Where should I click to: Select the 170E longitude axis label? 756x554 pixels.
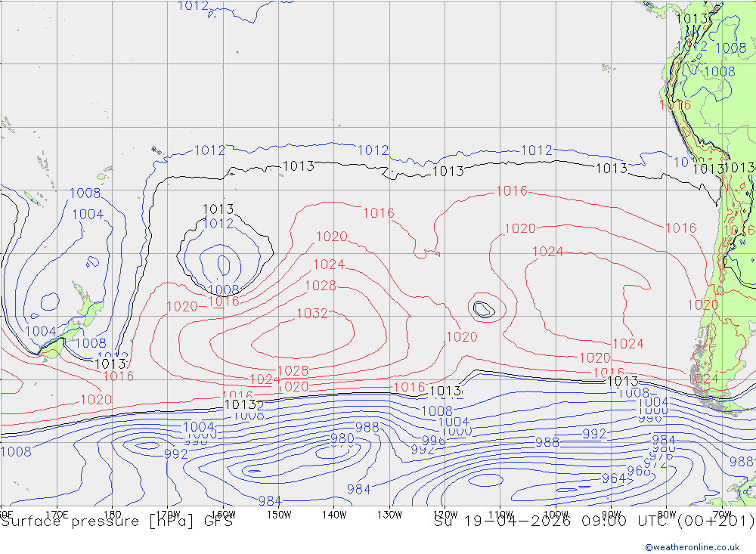57,515
